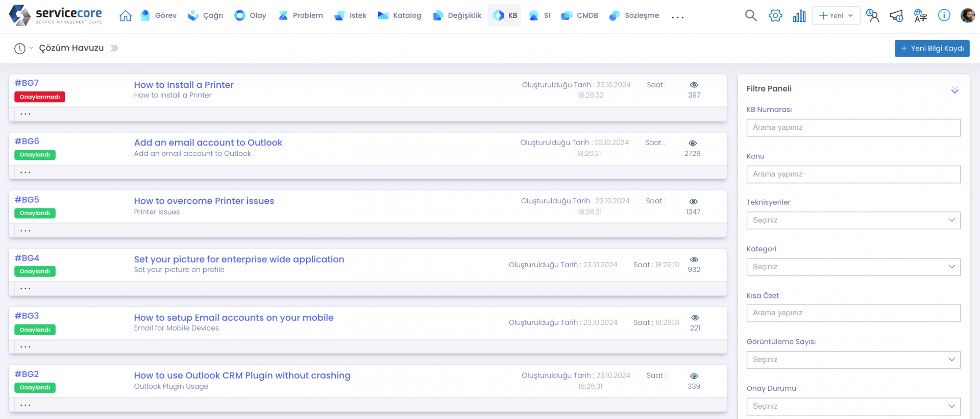Click the KB Numarası search field
This screenshot has width=980, height=419.
coord(853,128)
